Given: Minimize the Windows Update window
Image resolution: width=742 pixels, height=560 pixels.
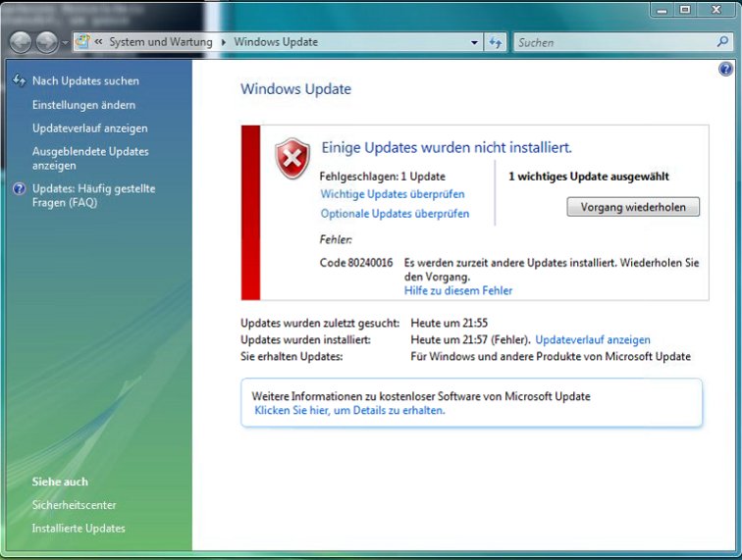Looking at the screenshot, I should coord(662,10).
